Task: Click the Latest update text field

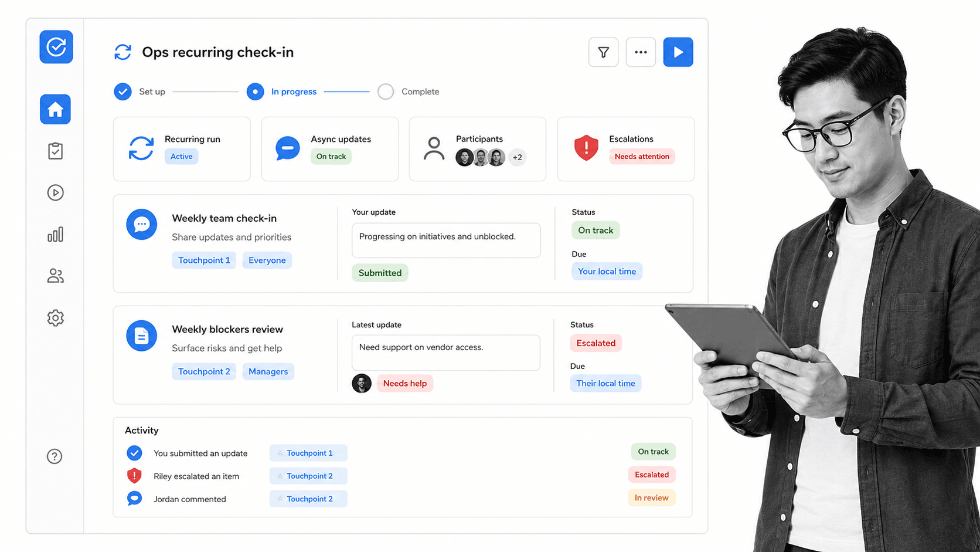Action: pos(446,353)
